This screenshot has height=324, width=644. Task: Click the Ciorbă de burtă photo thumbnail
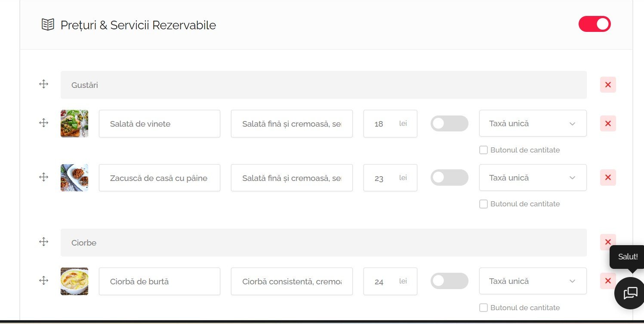pos(74,281)
